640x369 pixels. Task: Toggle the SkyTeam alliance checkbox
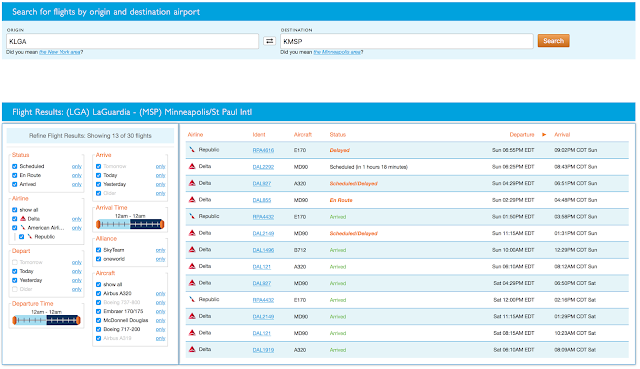(98, 250)
